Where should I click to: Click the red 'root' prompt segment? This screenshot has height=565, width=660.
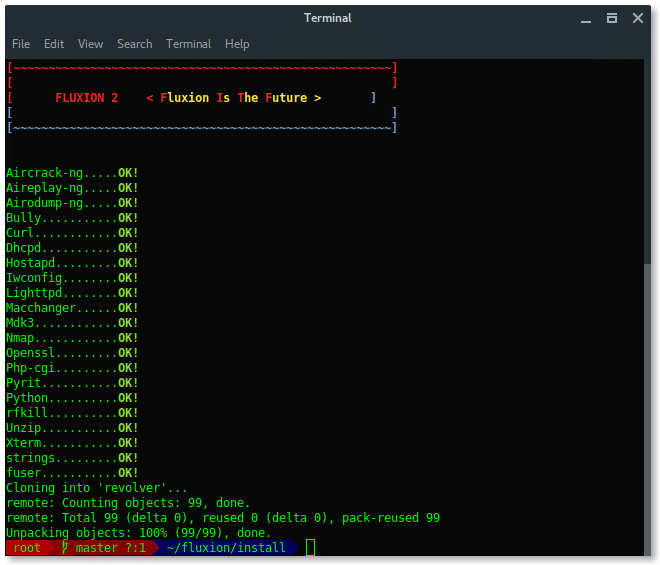point(28,548)
